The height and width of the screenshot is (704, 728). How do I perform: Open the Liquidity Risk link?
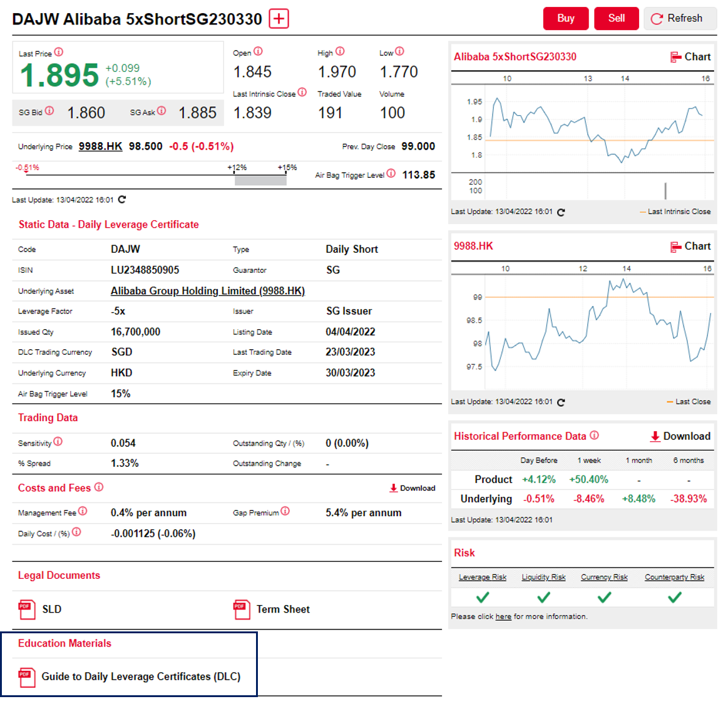(544, 578)
